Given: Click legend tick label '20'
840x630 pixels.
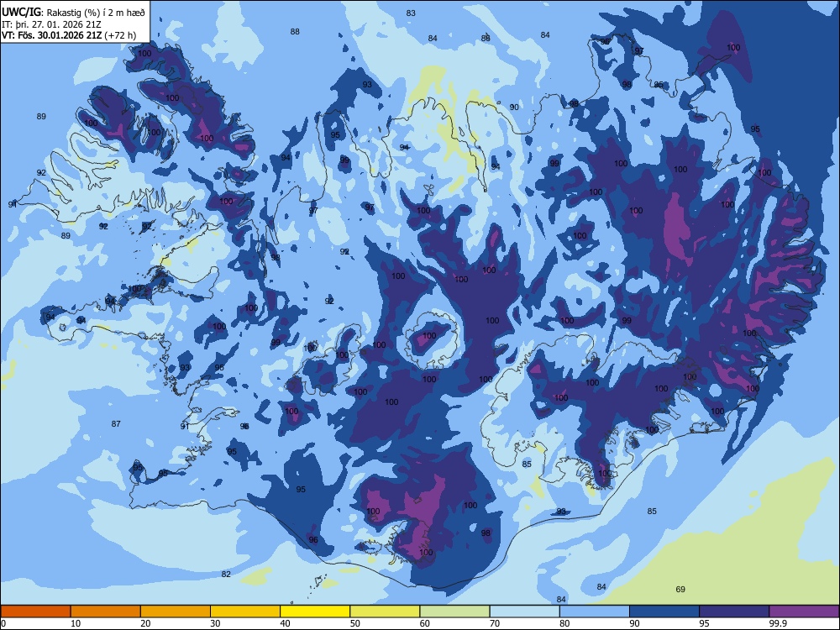Looking at the screenshot, I should (x=145, y=623).
